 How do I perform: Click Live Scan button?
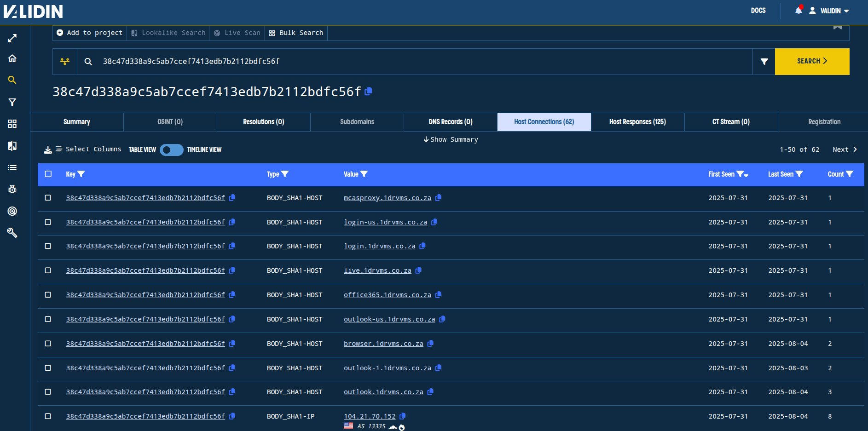(x=237, y=33)
